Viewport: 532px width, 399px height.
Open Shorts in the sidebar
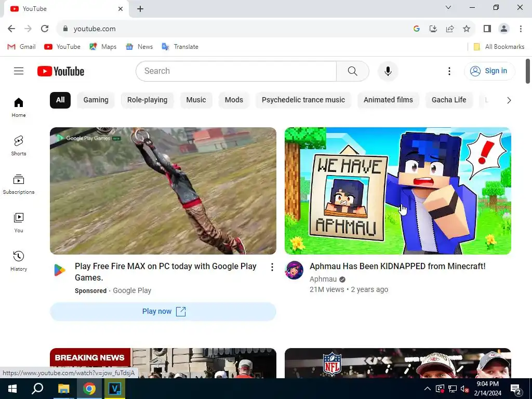pyautogui.click(x=19, y=146)
